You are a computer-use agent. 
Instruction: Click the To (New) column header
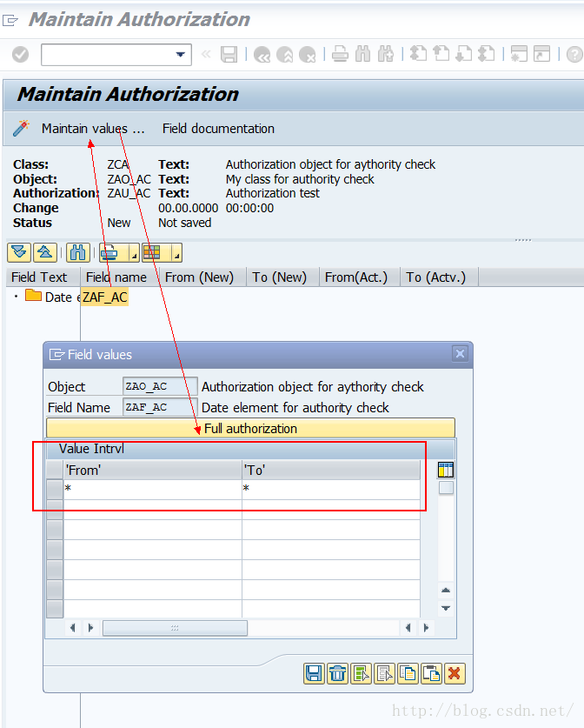283,277
